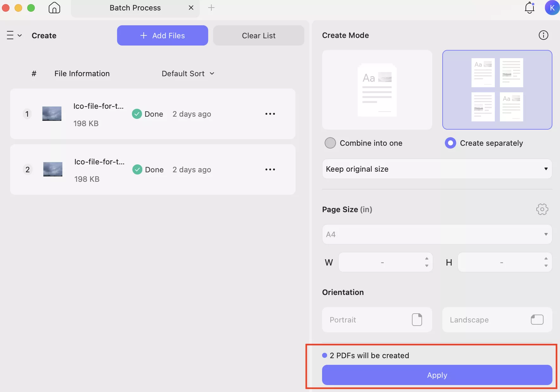Expand the Default Sort dropdown

[188, 74]
